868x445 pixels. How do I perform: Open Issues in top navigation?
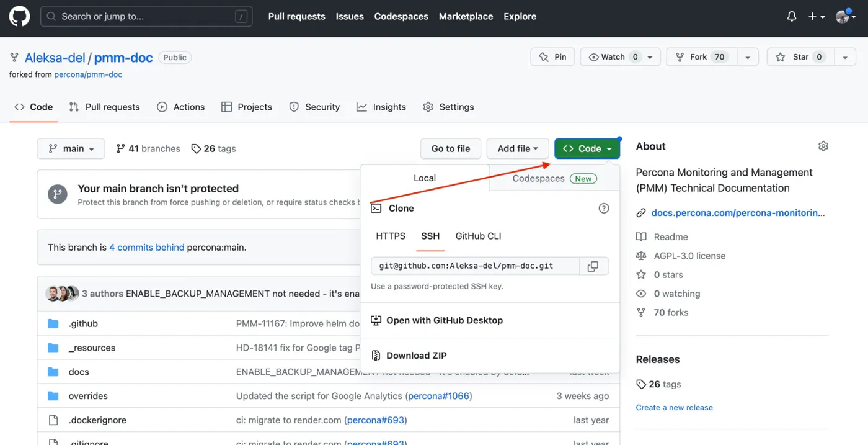(350, 17)
